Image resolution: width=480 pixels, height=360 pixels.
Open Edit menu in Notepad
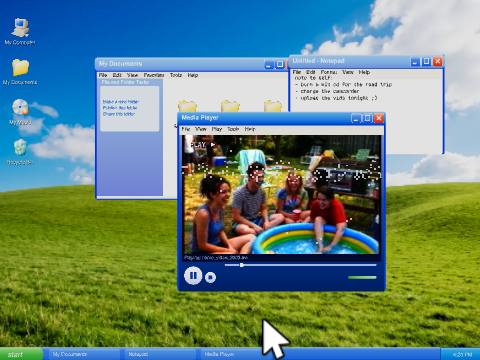click(x=311, y=72)
